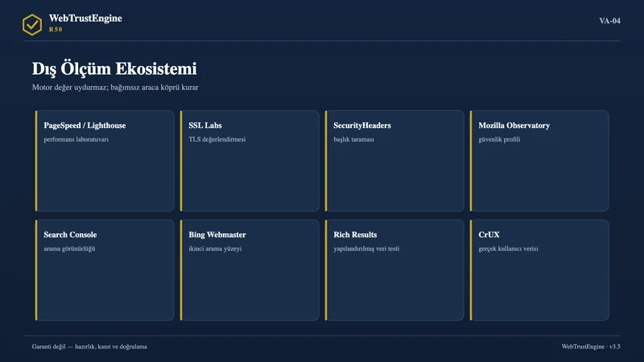This screenshot has height=362, width=644.
Task: Select the Rich Results card title
Action: tap(355, 235)
